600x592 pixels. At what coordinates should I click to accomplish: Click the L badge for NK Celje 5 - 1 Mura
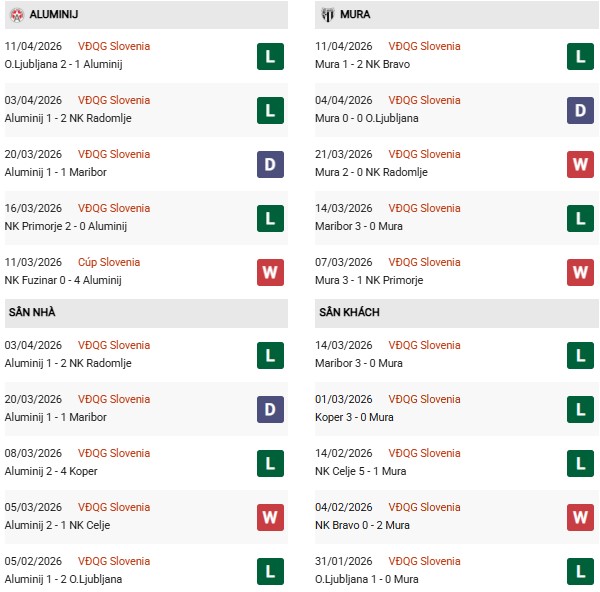point(581,463)
